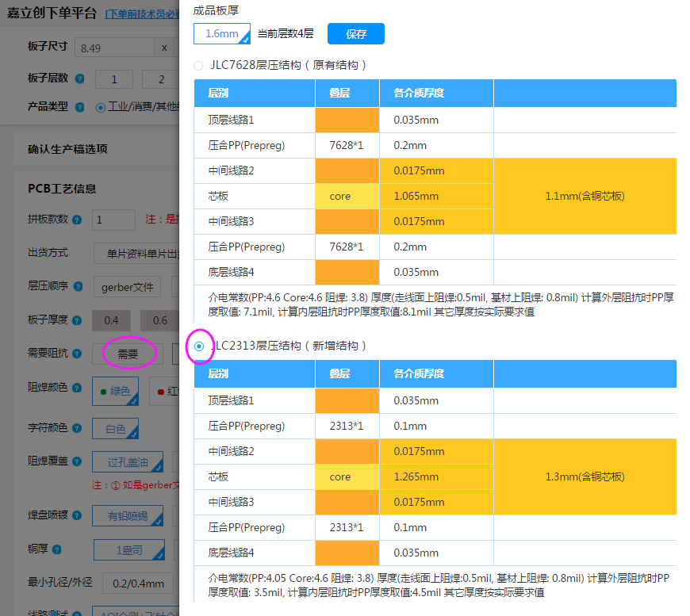This screenshot has height=616, width=690.
Task: Click help icon next to 板子层数
Action: [79, 78]
